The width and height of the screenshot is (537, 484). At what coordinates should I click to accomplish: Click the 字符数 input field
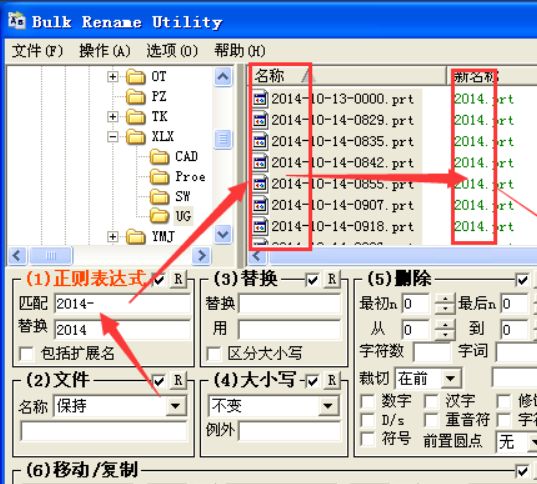[432, 352]
